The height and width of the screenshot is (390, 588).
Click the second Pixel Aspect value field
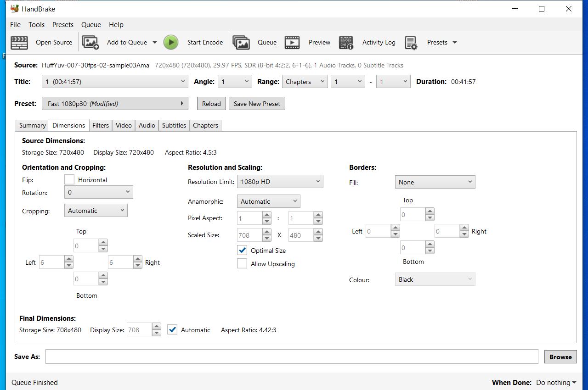click(301, 218)
